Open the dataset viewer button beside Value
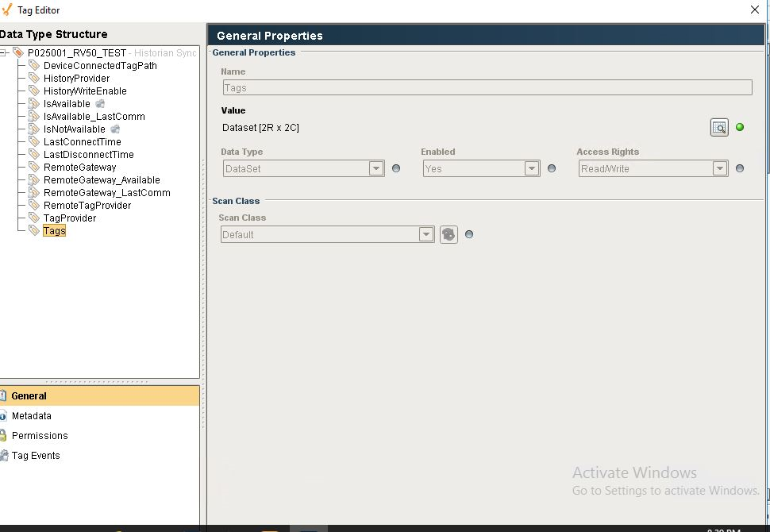This screenshot has height=532, width=770. point(719,128)
